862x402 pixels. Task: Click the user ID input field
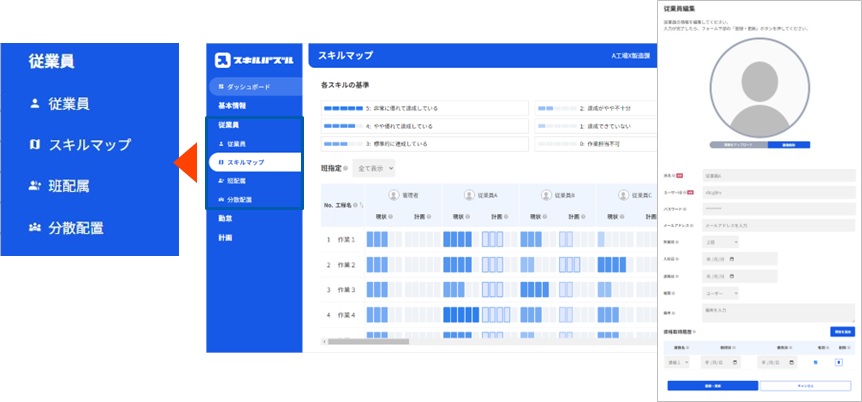point(778,192)
